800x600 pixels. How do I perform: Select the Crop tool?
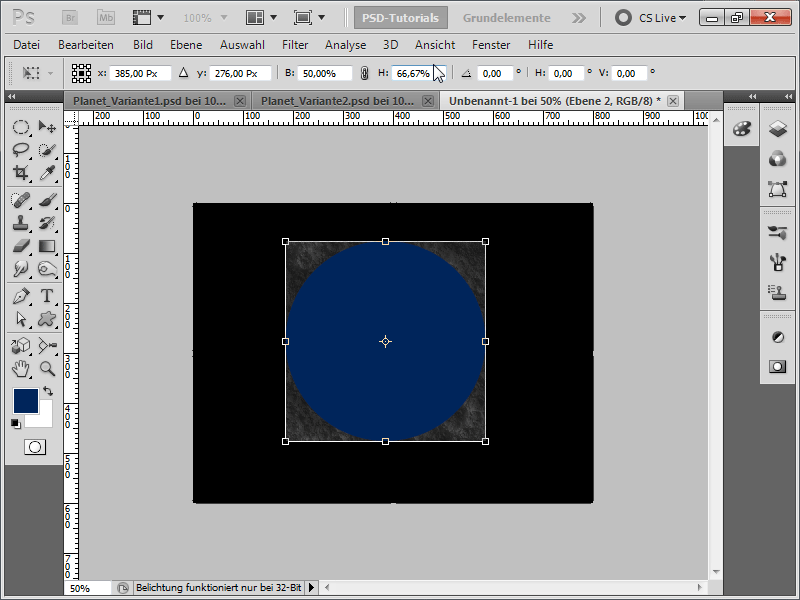click(x=20, y=172)
